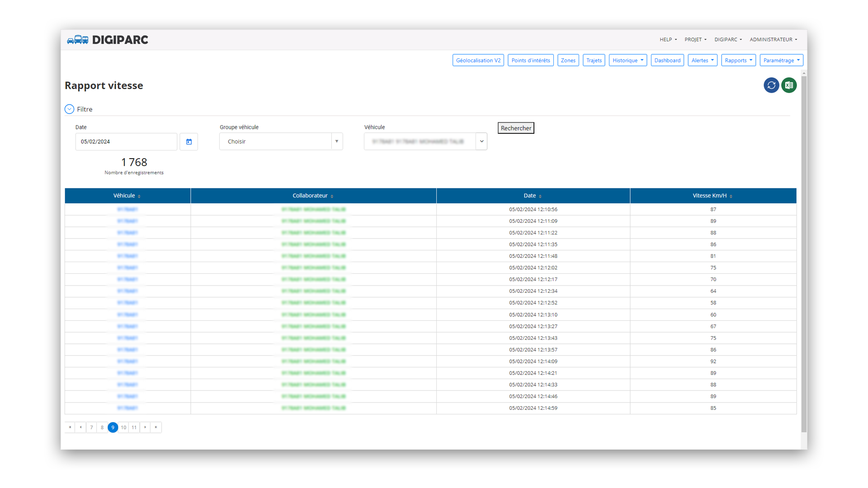Screen dimensions: 868x488
Task: Click the DIGIPARC logo
Action: coord(108,40)
